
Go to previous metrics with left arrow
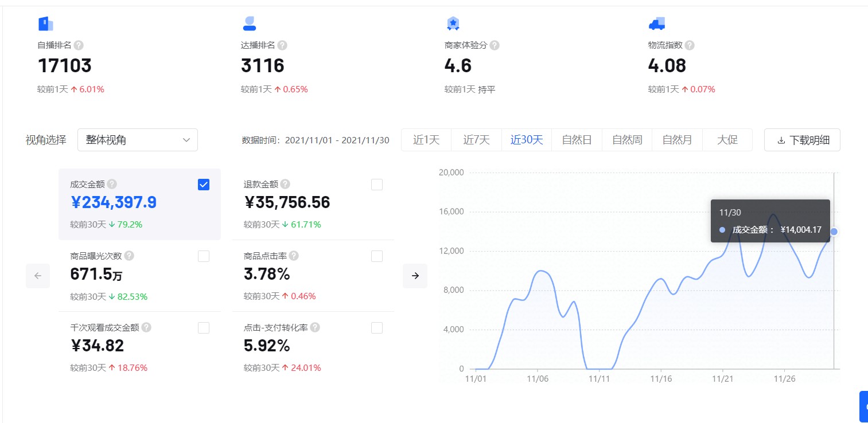[x=38, y=276]
